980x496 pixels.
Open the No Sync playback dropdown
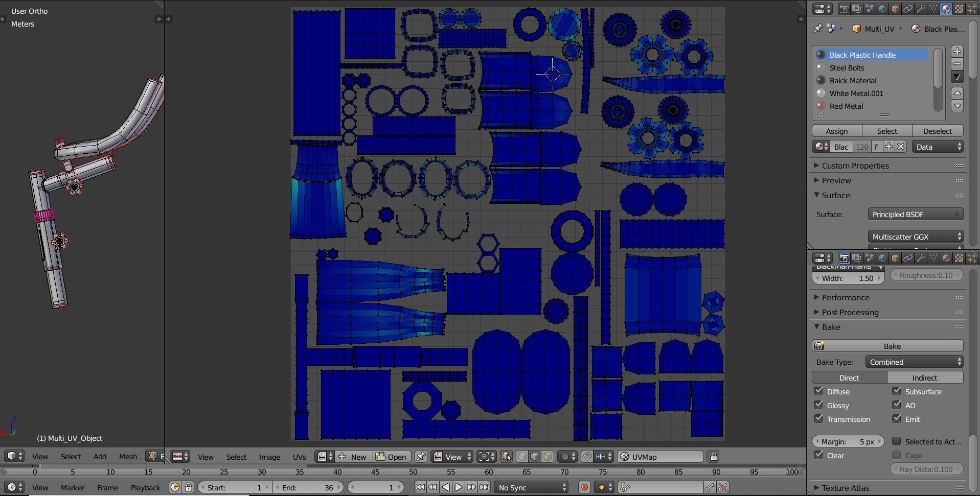point(531,487)
